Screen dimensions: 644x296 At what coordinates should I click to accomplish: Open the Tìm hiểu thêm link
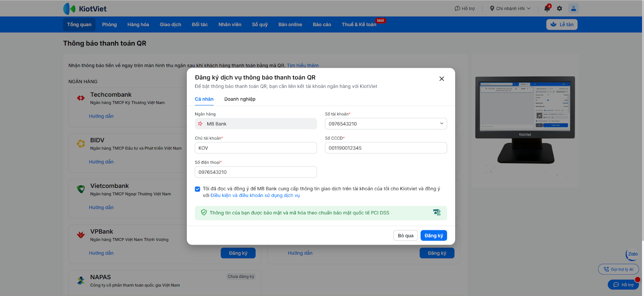point(303,65)
